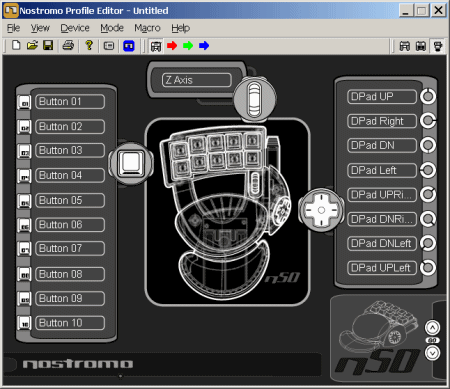The width and height of the screenshot is (450, 389).
Task: Switch to green shift mode arrow
Action: (x=188, y=46)
